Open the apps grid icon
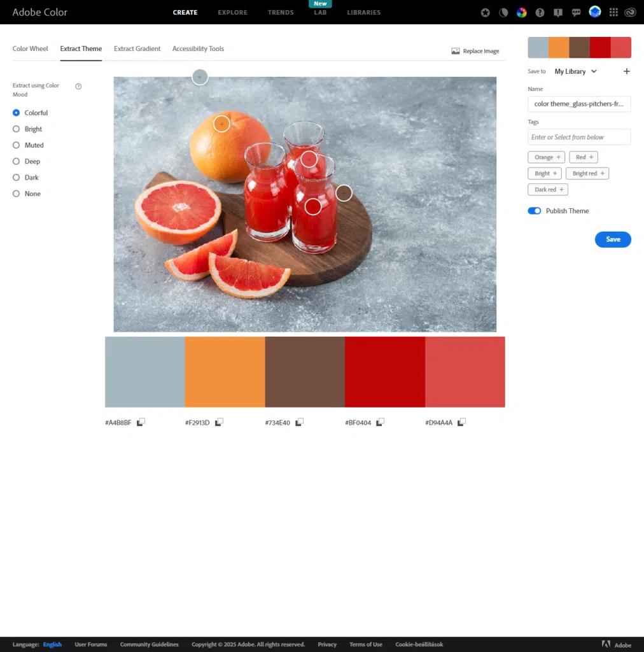The width and height of the screenshot is (644, 652). click(613, 12)
